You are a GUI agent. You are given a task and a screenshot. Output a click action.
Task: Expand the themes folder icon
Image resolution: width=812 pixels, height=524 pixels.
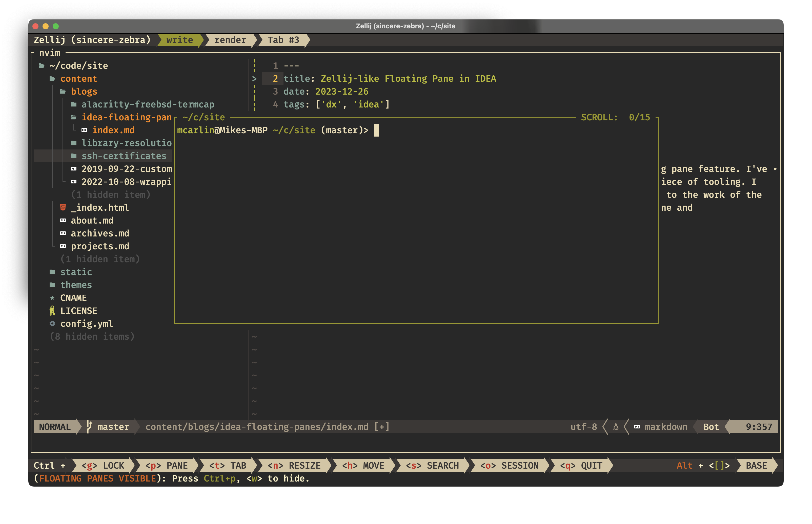click(x=52, y=285)
